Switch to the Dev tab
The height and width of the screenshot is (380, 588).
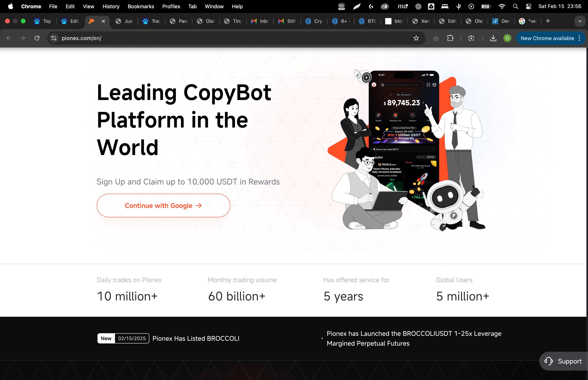501,21
